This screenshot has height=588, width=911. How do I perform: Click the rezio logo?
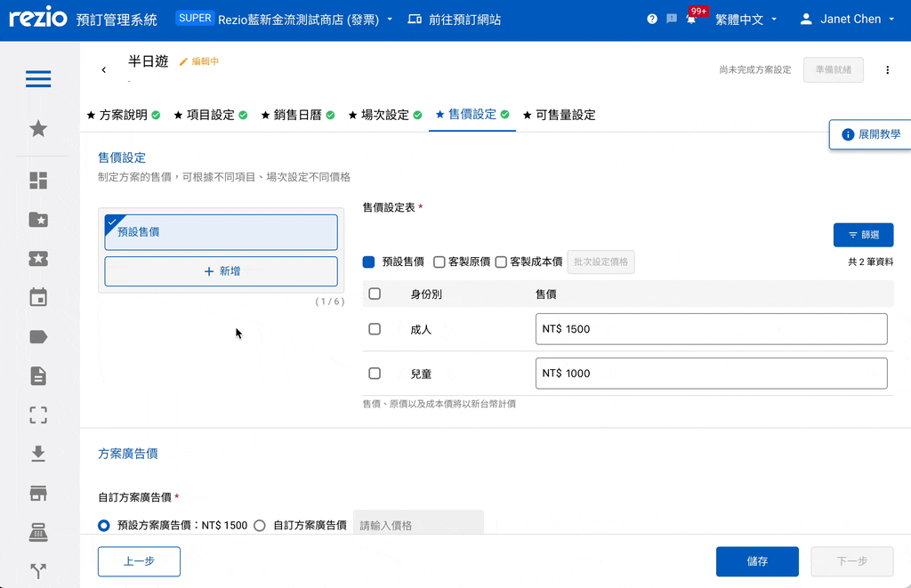pos(38,18)
